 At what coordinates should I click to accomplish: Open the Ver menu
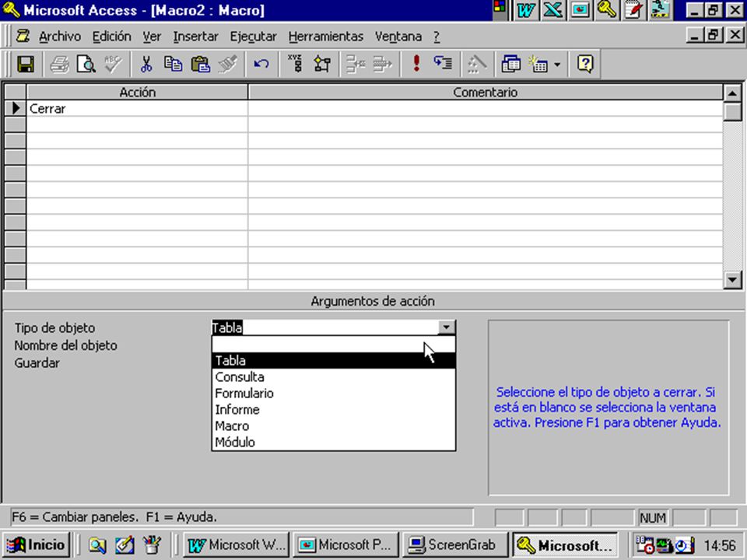152,37
